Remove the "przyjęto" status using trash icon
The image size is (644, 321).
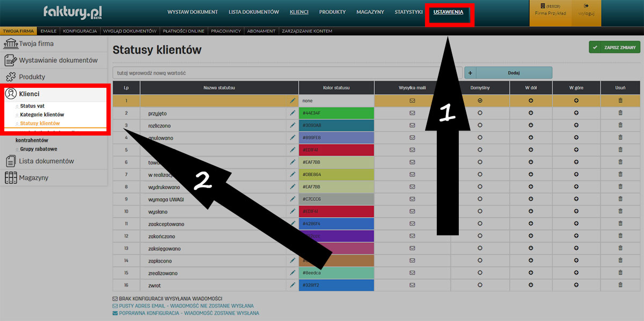620,113
